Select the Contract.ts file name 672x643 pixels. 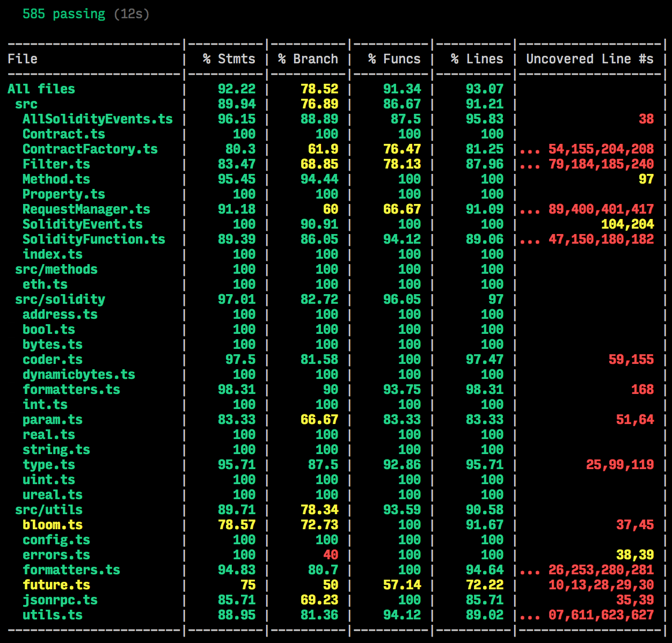click(64, 134)
